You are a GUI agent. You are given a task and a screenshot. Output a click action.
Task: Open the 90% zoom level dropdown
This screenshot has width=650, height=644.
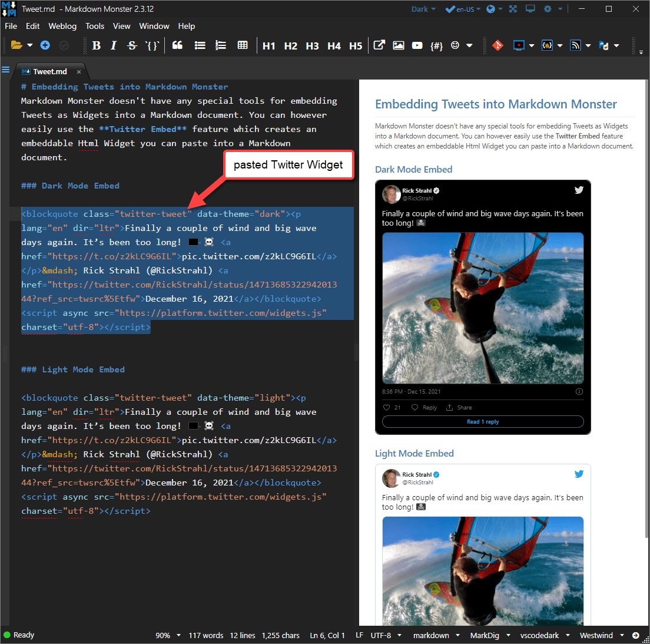click(x=168, y=635)
